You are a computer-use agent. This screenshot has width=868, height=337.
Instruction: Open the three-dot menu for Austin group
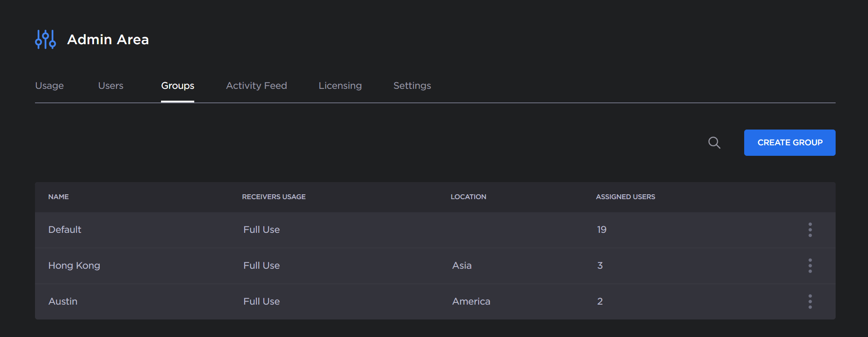(810, 302)
